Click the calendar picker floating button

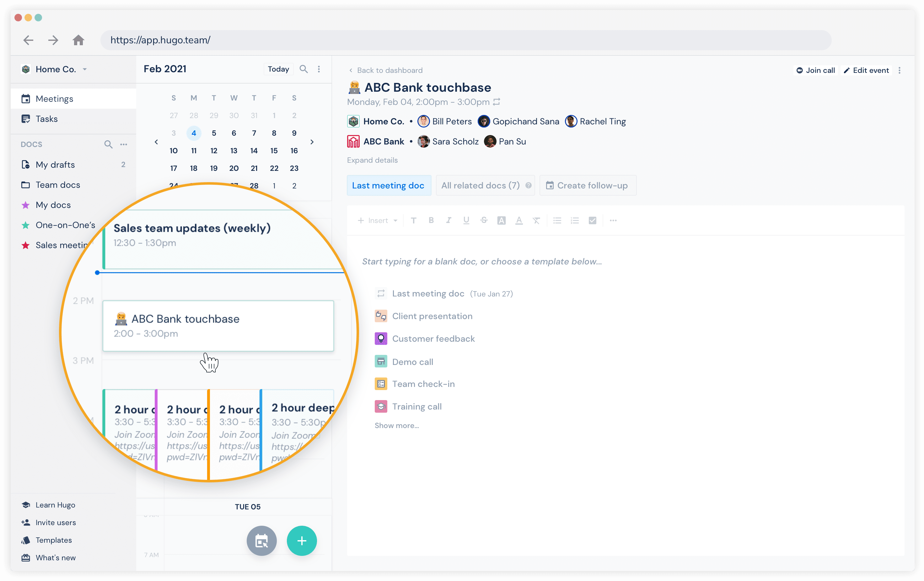coord(262,541)
